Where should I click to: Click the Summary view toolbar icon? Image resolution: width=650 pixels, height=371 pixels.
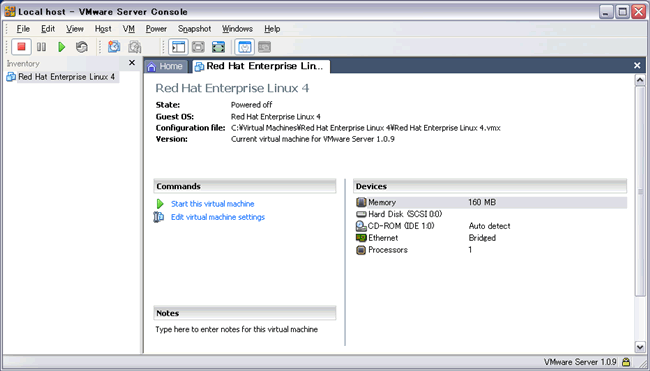[245, 47]
